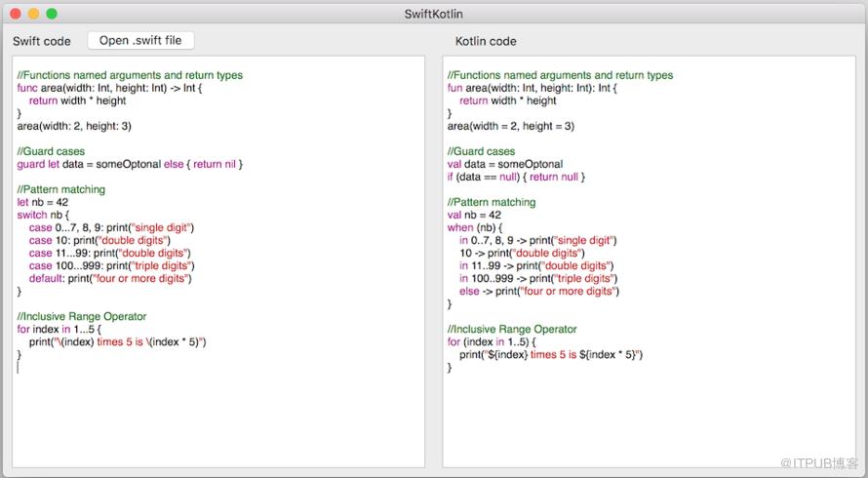Click the SwiftKotlin window title

433,14
